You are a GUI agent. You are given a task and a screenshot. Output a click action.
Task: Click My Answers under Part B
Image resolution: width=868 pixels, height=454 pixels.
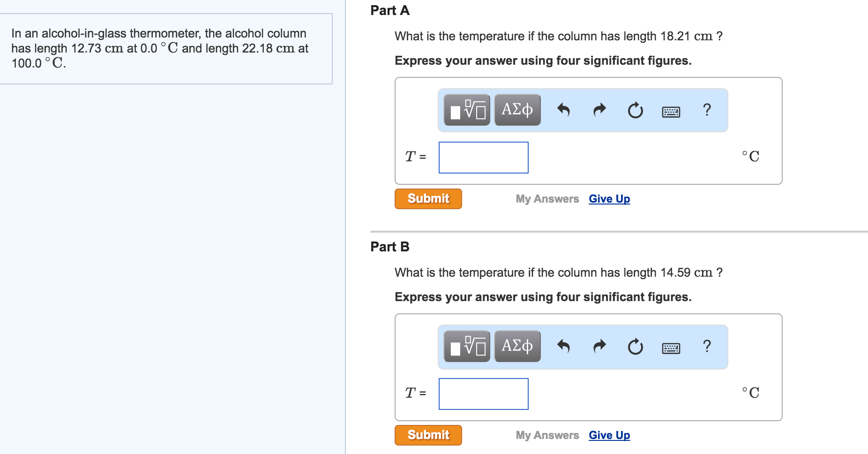(547, 435)
